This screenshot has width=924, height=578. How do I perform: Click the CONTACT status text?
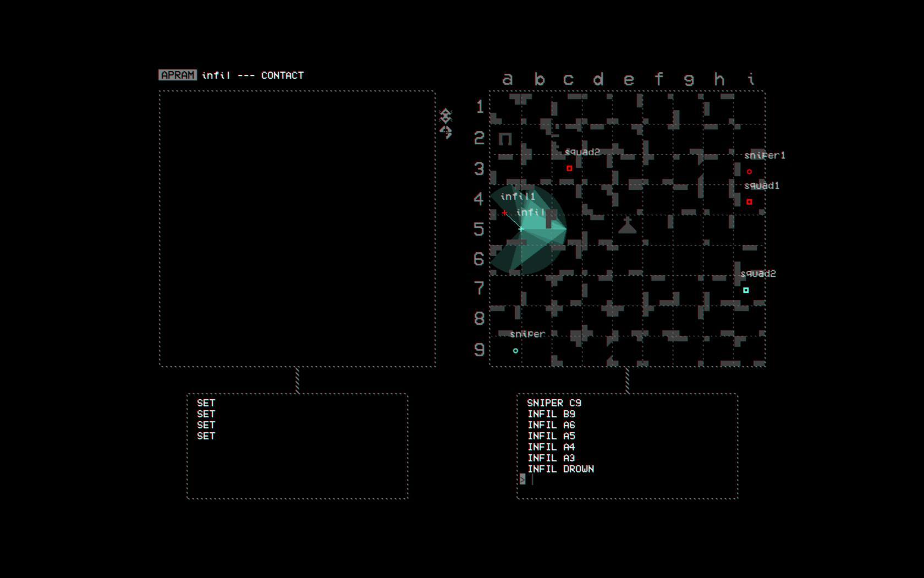pos(282,75)
